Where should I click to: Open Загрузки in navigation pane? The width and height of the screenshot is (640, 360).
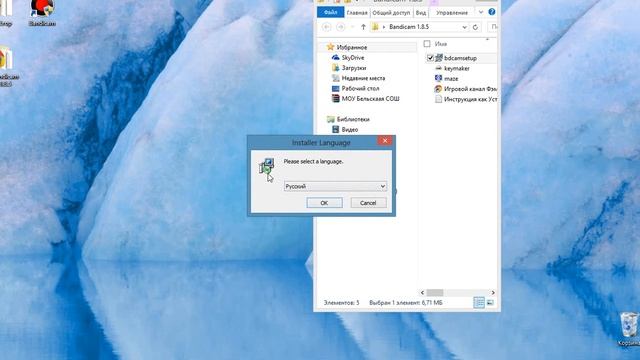pos(353,68)
